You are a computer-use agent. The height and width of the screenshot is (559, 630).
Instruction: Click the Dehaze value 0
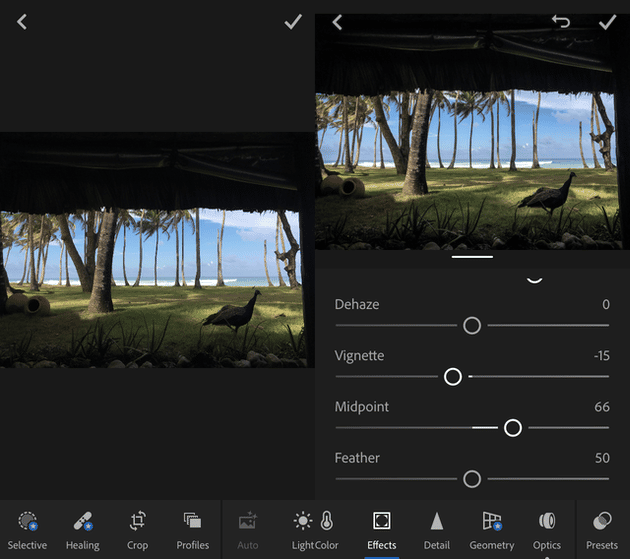pos(606,304)
